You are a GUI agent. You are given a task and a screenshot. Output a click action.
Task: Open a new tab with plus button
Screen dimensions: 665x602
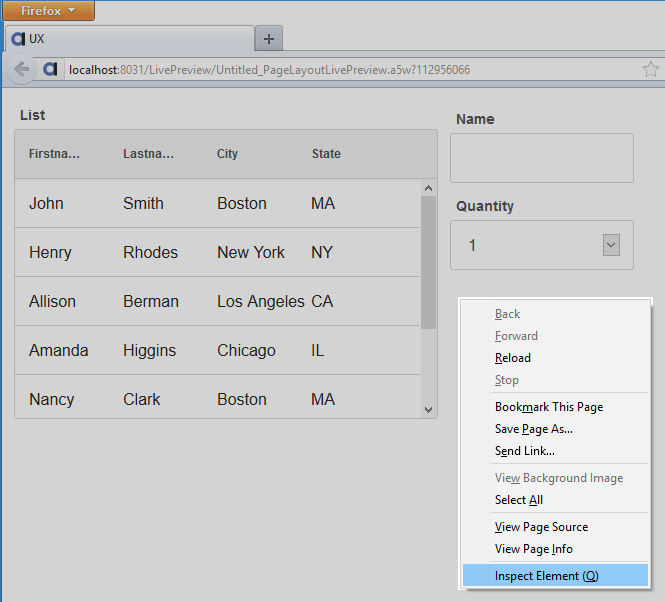pyautogui.click(x=268, y=39)
